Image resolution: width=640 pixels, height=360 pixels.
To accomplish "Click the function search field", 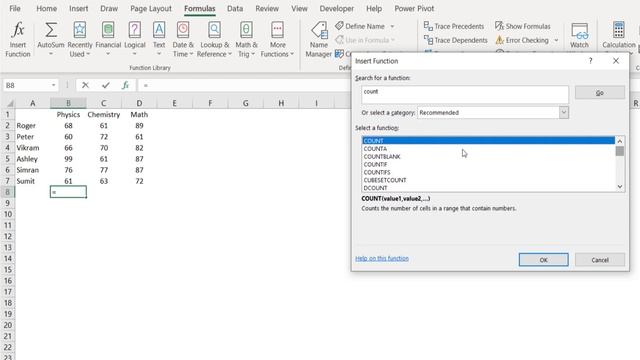I will (464, 94).
